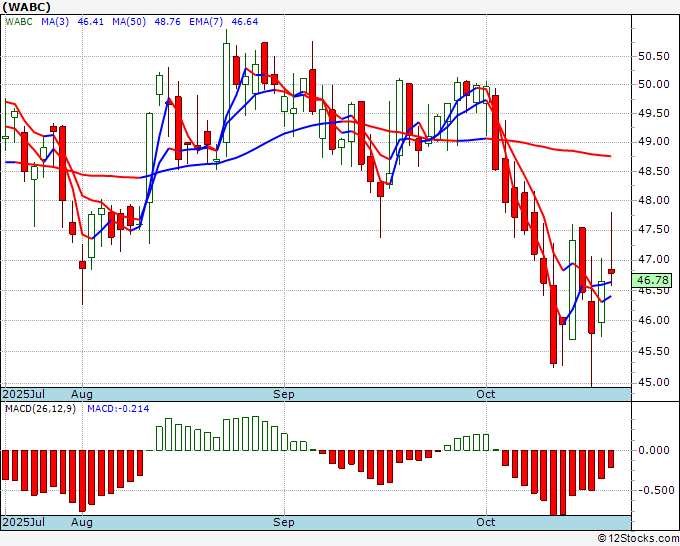Viewport: 680px width, 546px height.
Task: Click the last red candlestick near 46.78
Action: coord(611,271)
